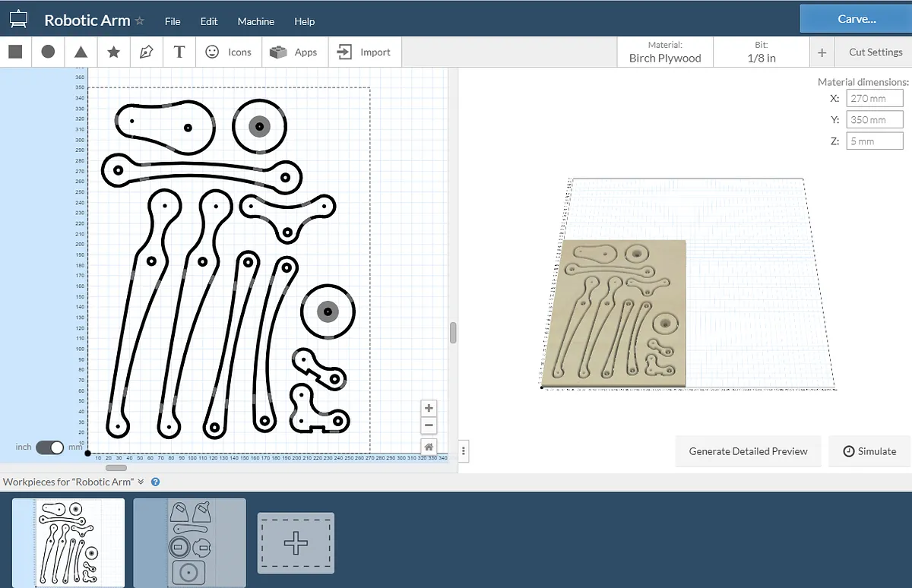Screen dimensions: 912x588
Task: Select the Text tool
Action: [x=179, y=52]
